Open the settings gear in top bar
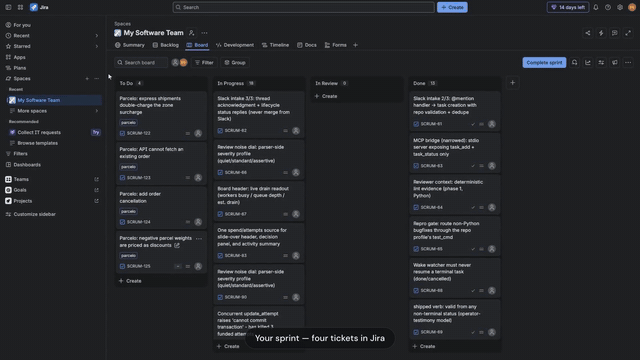640x360 pixels. click(x=620, y=7)
